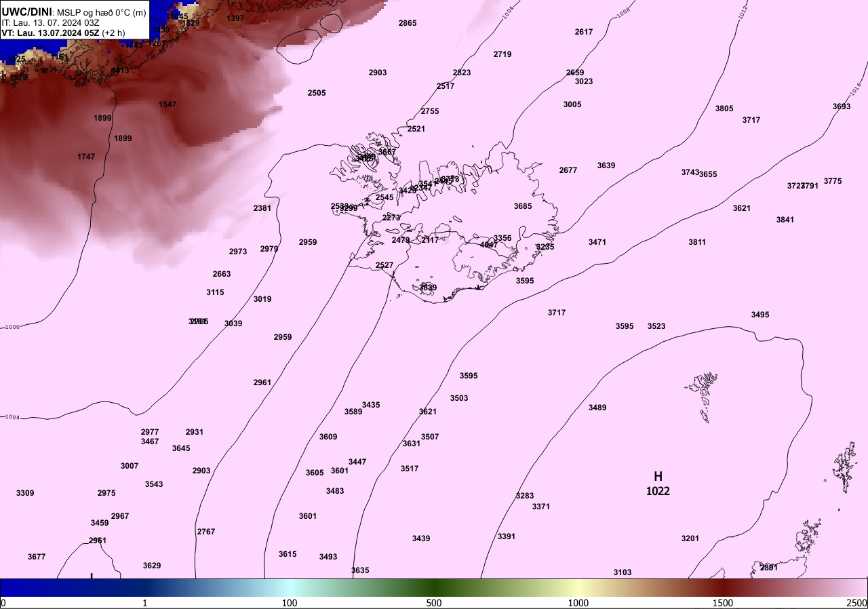Image resolution: width=868 pixels, height=609 pixels.
Task: Click the height value 3005
Action: click(x=572, y=104)
